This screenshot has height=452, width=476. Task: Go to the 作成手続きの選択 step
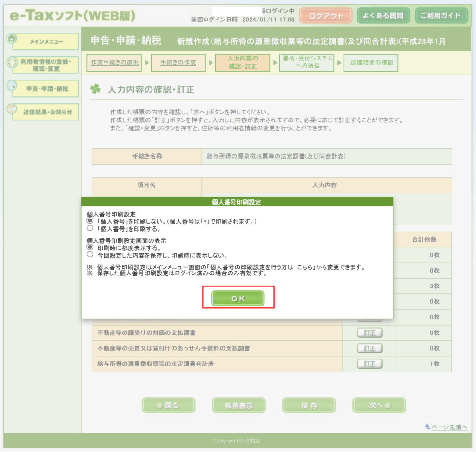pyautogui.click(x=114, y=63)
